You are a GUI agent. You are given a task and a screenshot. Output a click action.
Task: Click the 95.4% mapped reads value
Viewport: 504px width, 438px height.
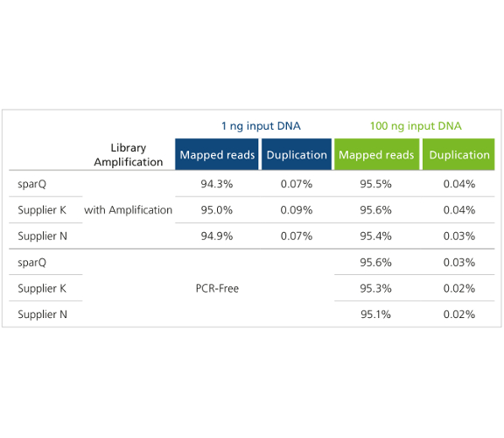point(375,236)
